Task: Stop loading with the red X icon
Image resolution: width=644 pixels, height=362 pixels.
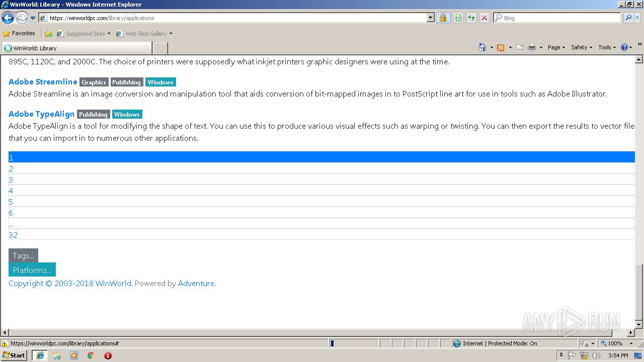Action: [x=485, y=18]
